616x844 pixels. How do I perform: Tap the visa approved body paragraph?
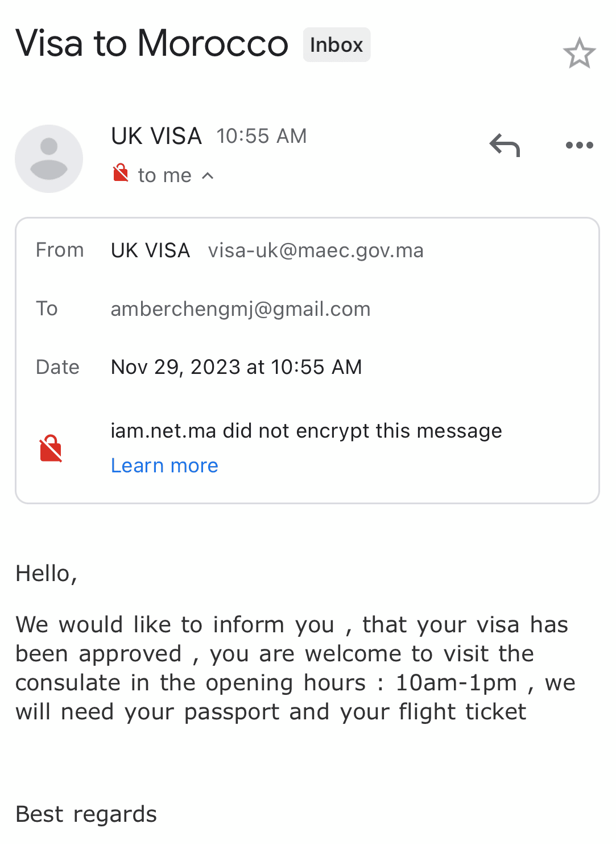296,668
